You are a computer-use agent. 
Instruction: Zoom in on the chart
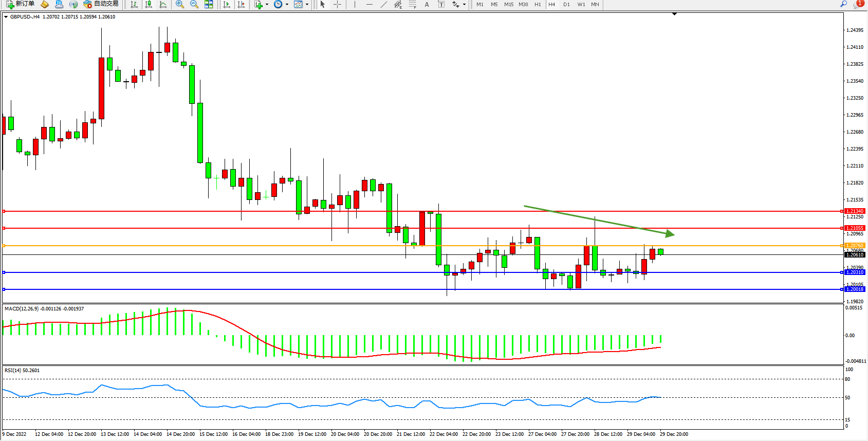180,4
